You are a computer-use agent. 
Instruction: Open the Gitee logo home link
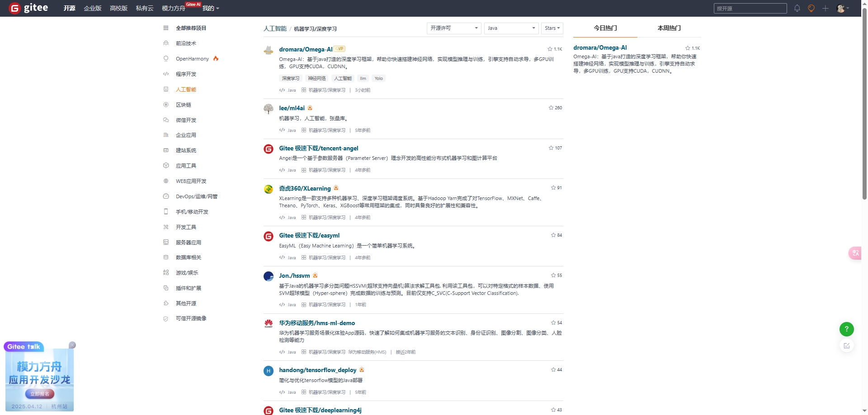click(x=29, y=8)
